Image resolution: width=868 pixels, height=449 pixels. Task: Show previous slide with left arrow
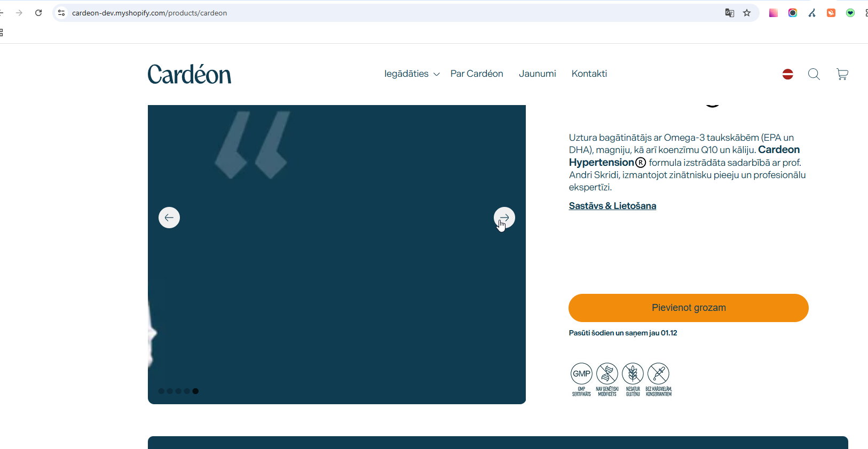(x=169, y=218)
